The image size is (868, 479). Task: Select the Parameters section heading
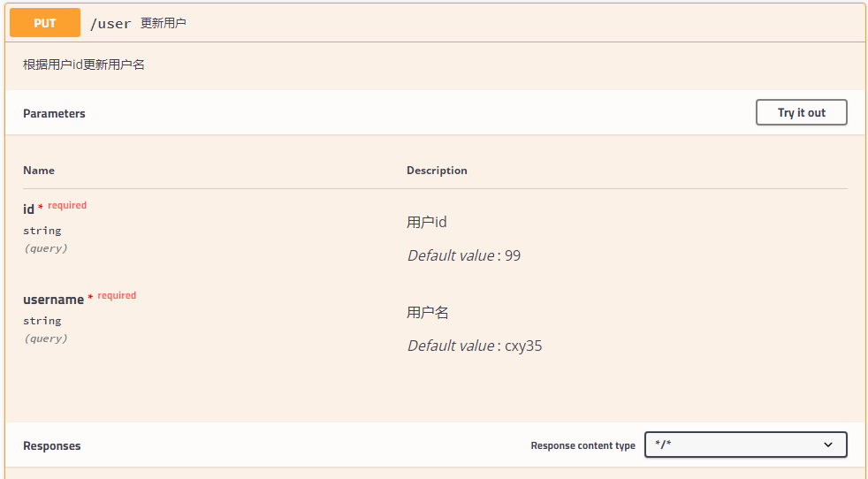54,113
